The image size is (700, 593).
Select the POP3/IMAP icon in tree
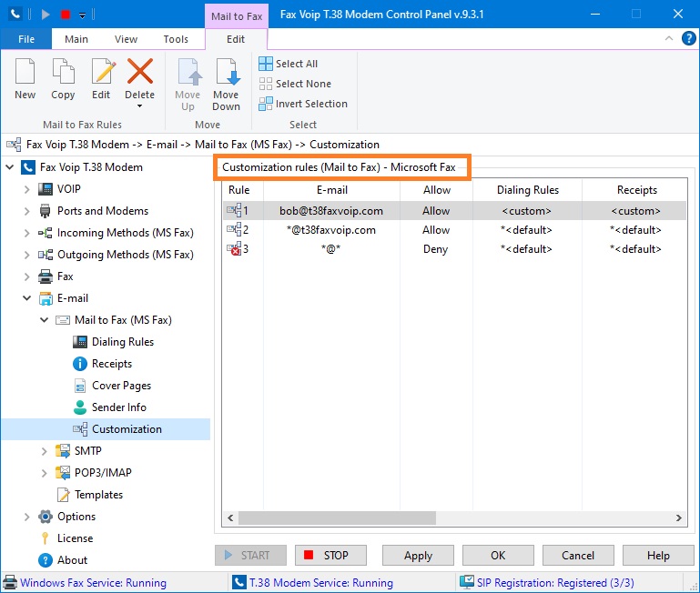tap(63, 473)
